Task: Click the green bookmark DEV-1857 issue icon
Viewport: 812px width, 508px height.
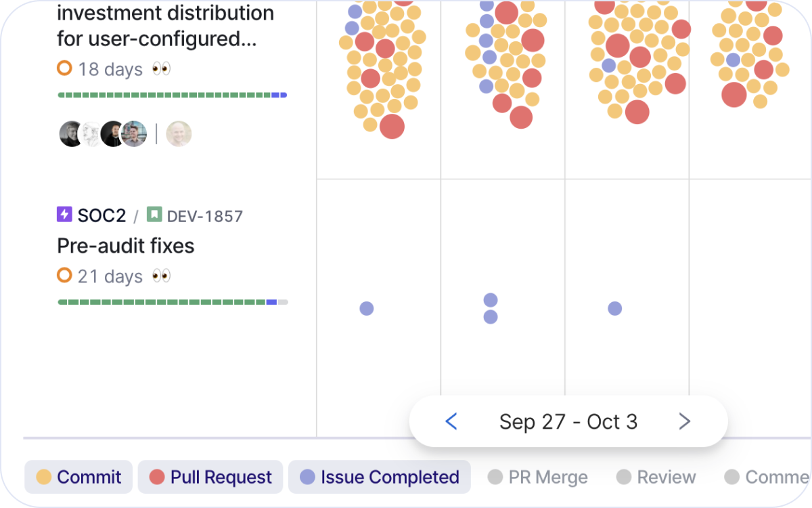Action: click(154, 215)
